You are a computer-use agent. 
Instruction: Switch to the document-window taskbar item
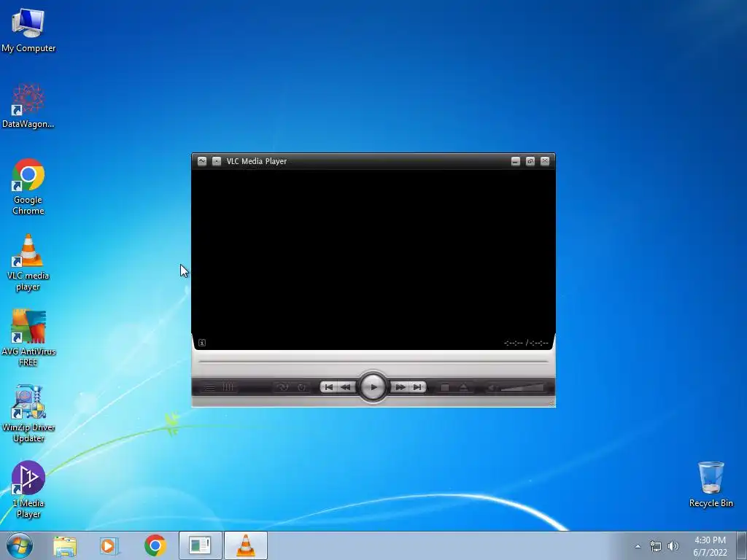pos(200,545)
